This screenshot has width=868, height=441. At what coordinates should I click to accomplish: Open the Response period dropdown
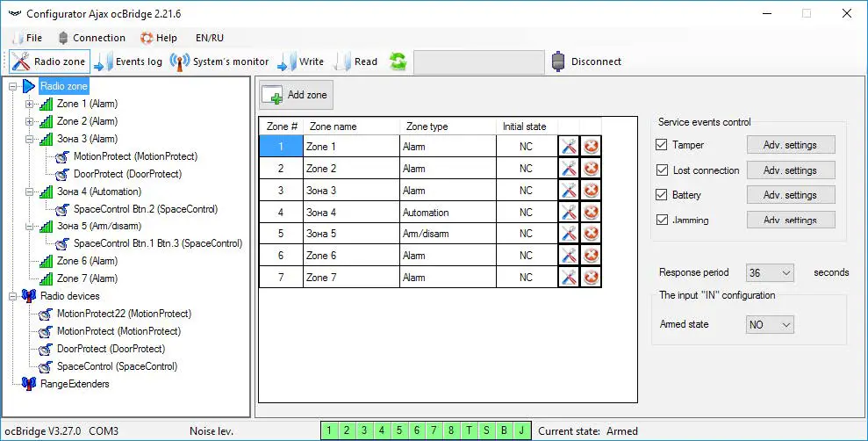(770, 272)
